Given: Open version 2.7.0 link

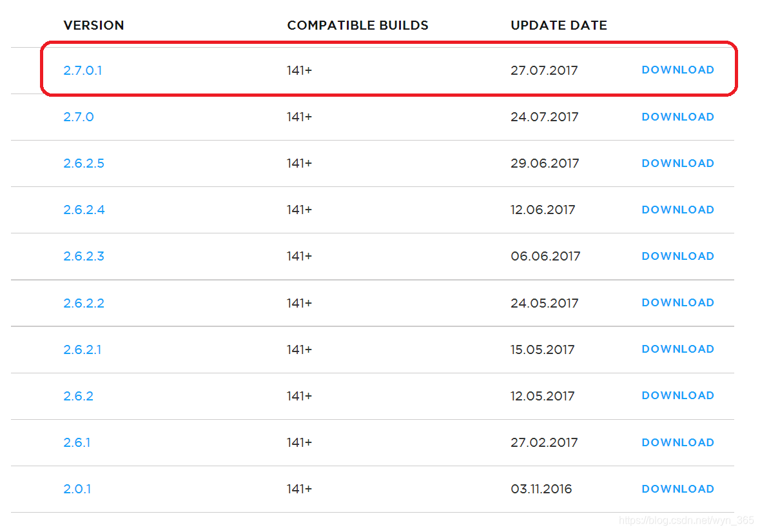Looking at the screenshot, I should 79,117.
